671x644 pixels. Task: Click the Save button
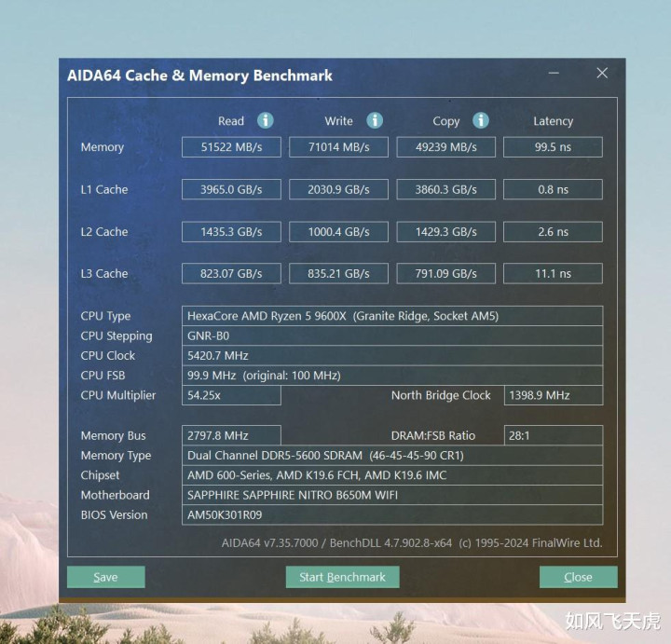[105, 577]
